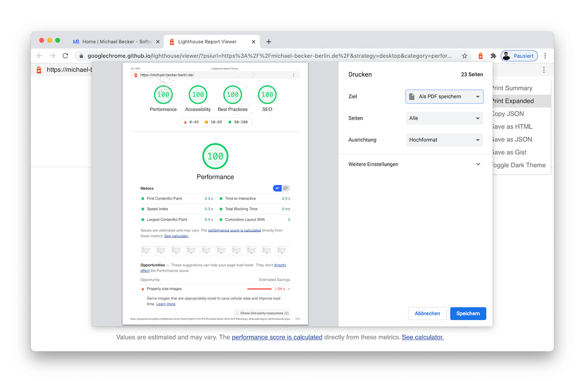Bookmark page with the star icon
Screen dimensions: 588x381
(x=465, y=56)
